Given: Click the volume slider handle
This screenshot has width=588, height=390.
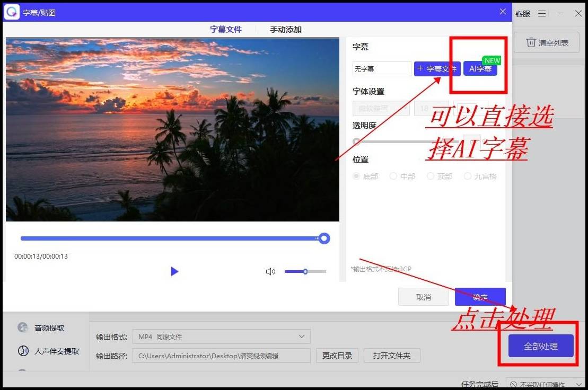Looking at the screenshot, I should coord(305,271).
